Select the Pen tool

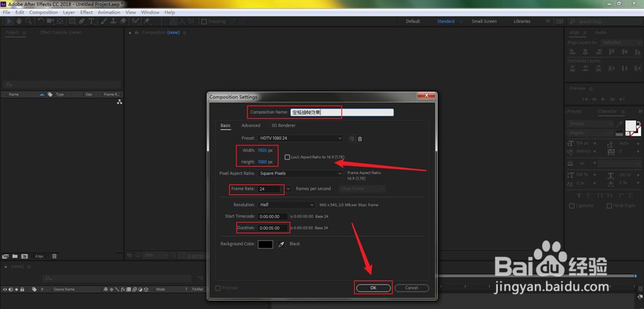click(x=82, y=21)
